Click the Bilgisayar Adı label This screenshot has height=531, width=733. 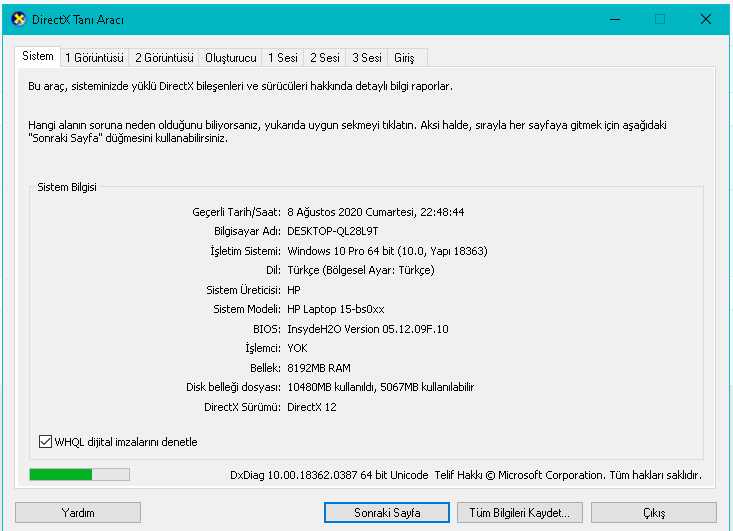click(x=247, y=231)
